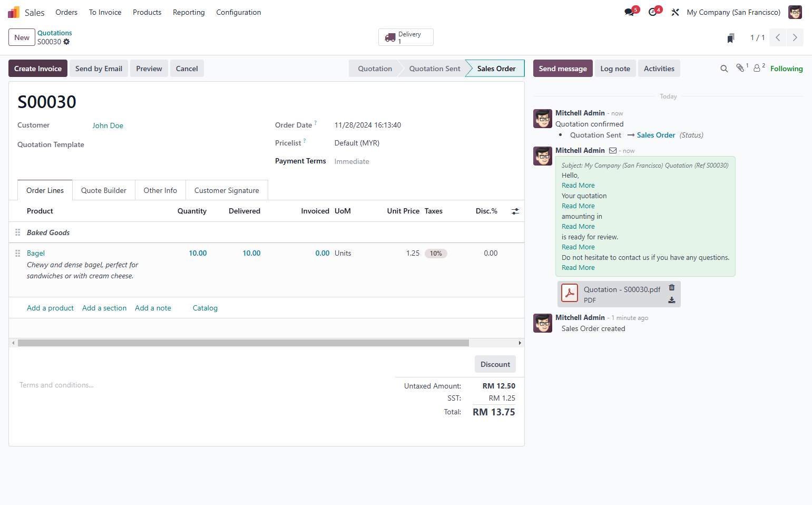Click the Discount button
The image size is (812, 505).
[x=495, y=364]
